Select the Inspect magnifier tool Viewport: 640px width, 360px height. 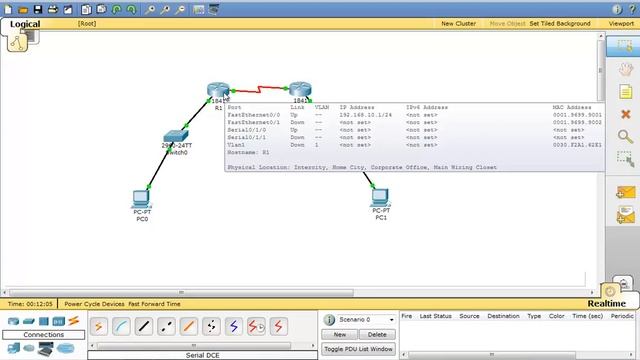tap(625, 137)
